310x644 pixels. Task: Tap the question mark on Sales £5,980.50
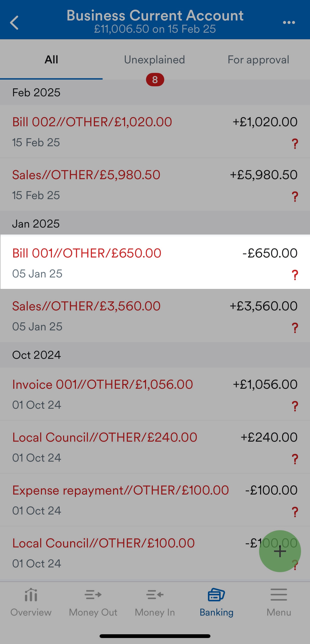tap(295, 197)
